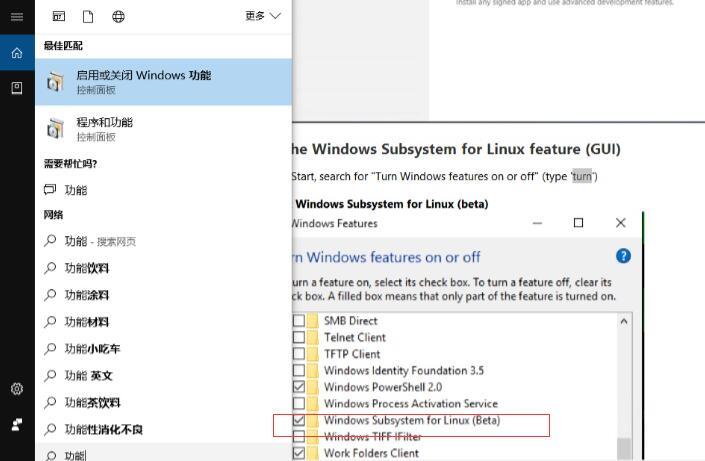The width and height of the screenshot is (705, 461).
Task: Open the settings gear in sidebar
Action: point(17,389)
